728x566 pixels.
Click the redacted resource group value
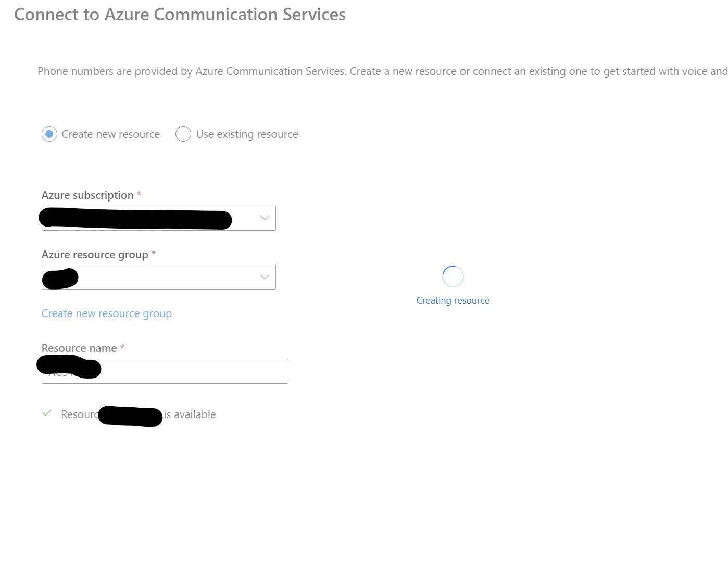coord(60,279)
